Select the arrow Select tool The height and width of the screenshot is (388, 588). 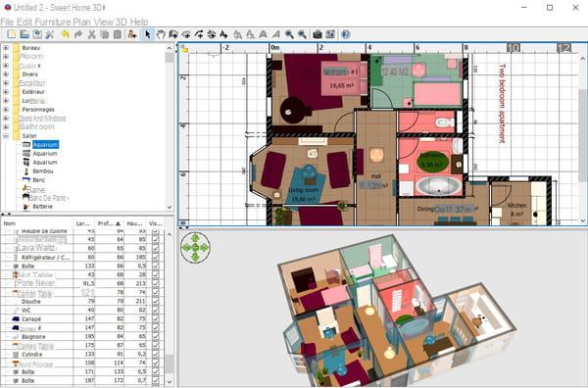148,34
